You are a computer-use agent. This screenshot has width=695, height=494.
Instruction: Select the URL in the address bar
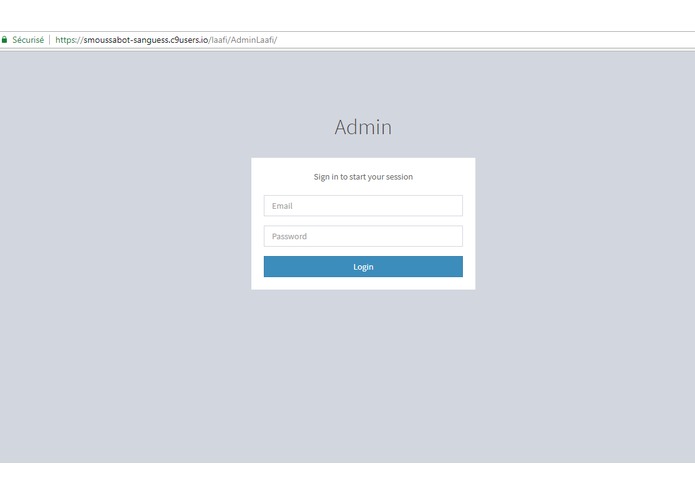[166, 40]
